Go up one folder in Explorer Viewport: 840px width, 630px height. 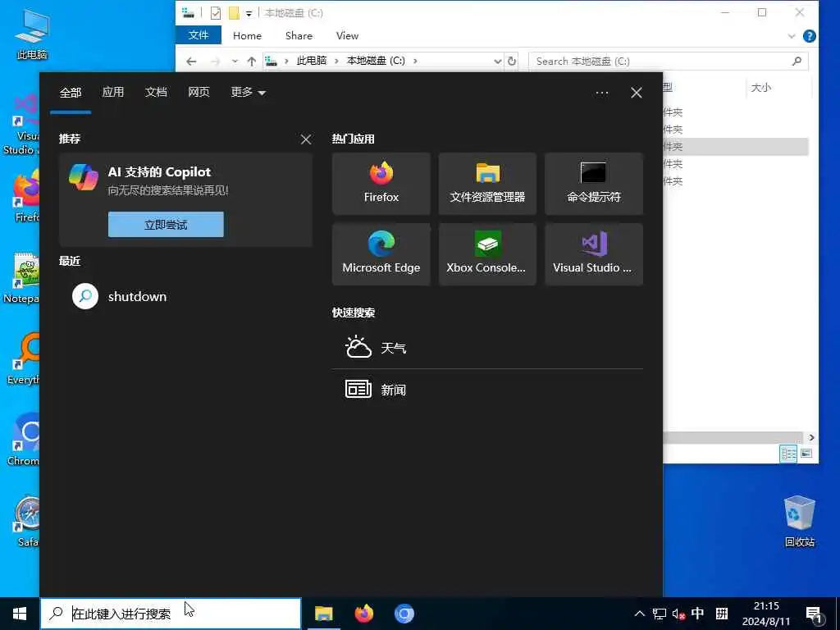coord(251,61)
